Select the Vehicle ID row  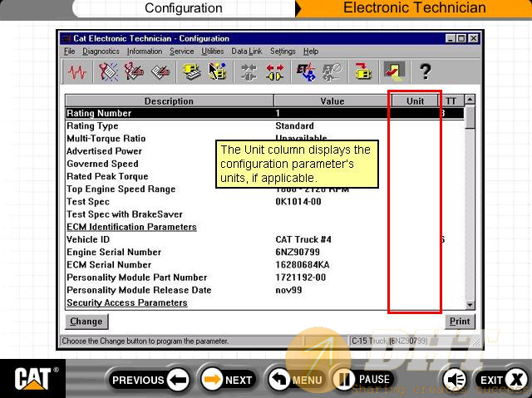[264, 239]
